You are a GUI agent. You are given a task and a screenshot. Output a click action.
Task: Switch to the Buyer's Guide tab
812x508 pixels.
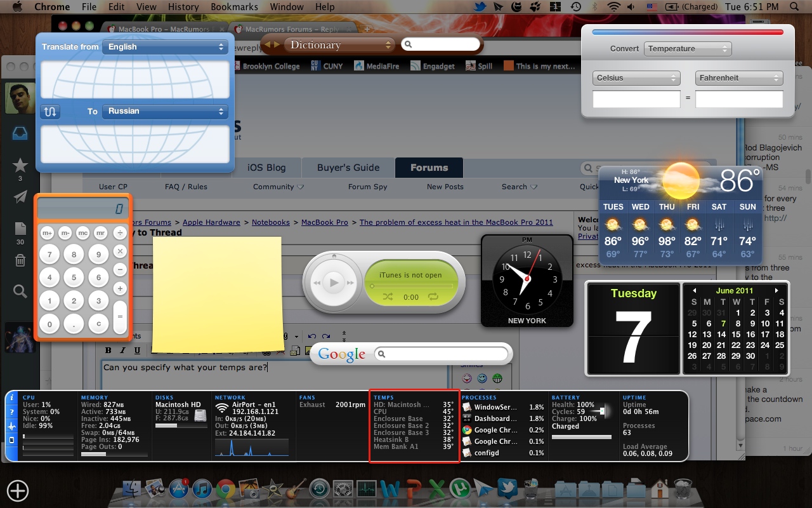348,168
